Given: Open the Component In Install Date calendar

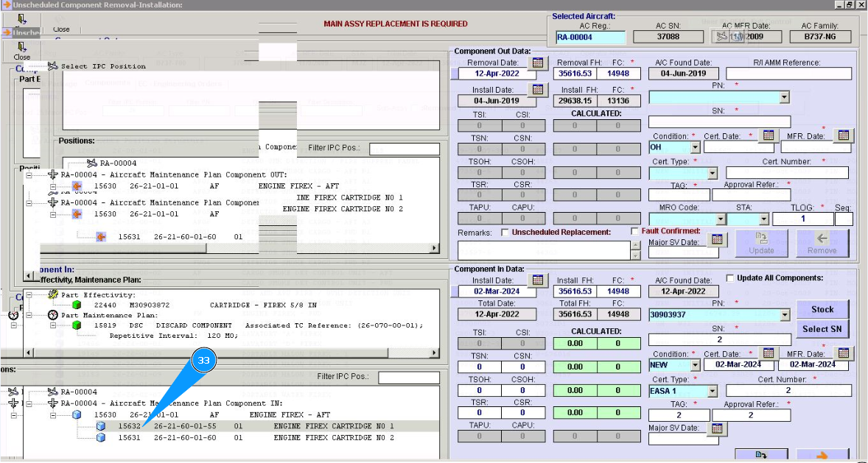Looking at the screenshot, I should pos(538,280).
